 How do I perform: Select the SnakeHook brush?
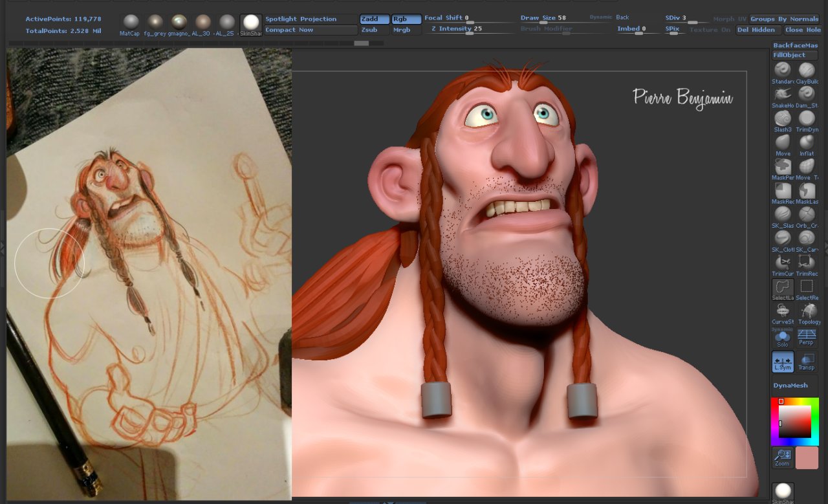click(783, 97)
